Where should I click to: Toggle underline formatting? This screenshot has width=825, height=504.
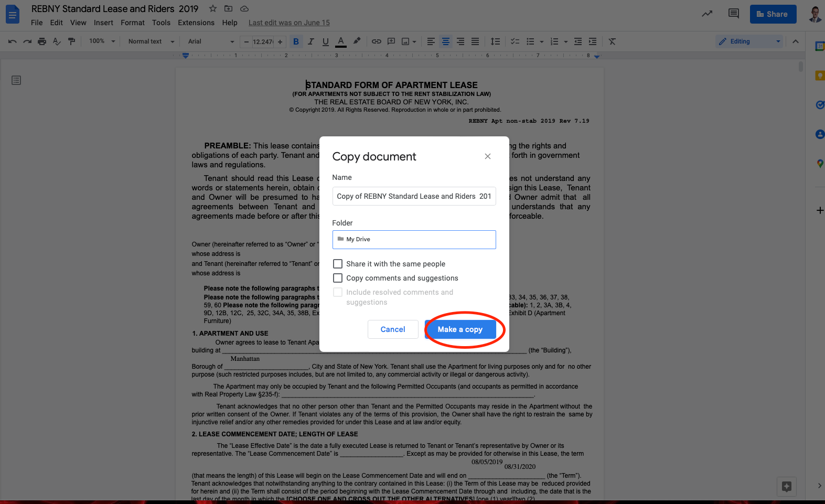point(326,41)
